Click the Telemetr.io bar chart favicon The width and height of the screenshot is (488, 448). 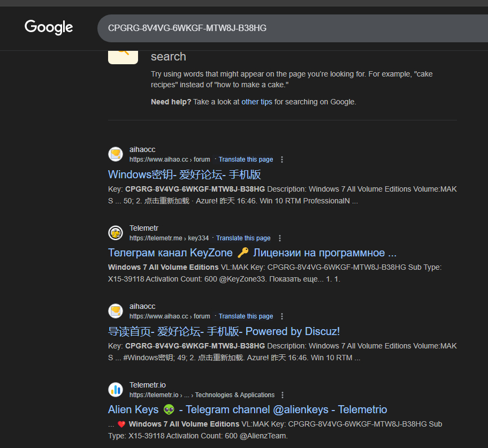pos(116,390)
